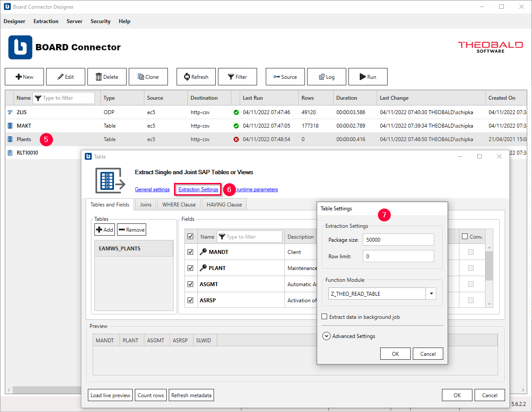This screenshot has width=532, height=412.
Task: Switch to the WHERE Clause tab
Action: click(x=179, y=204)
